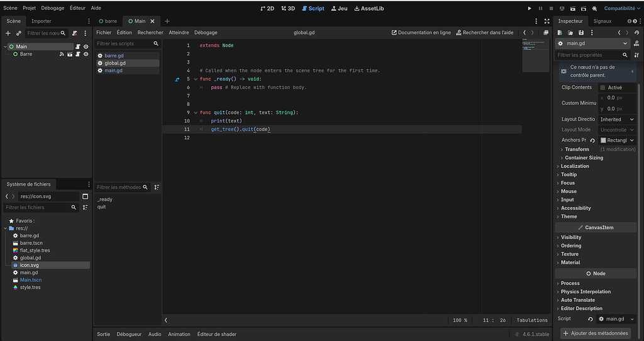Add a new node with plus icon
Image resolution: width=644 pixels, height=341 pixels.
8,33
